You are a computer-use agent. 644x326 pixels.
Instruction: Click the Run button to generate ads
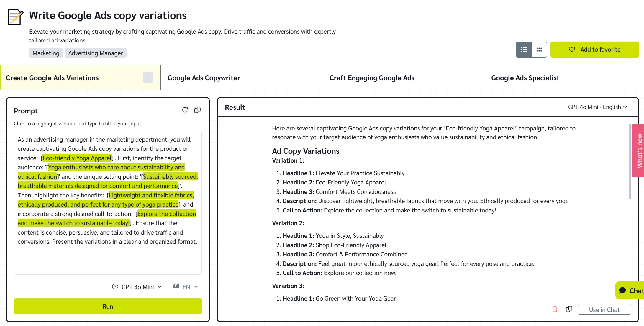click(x=108, y=306)
